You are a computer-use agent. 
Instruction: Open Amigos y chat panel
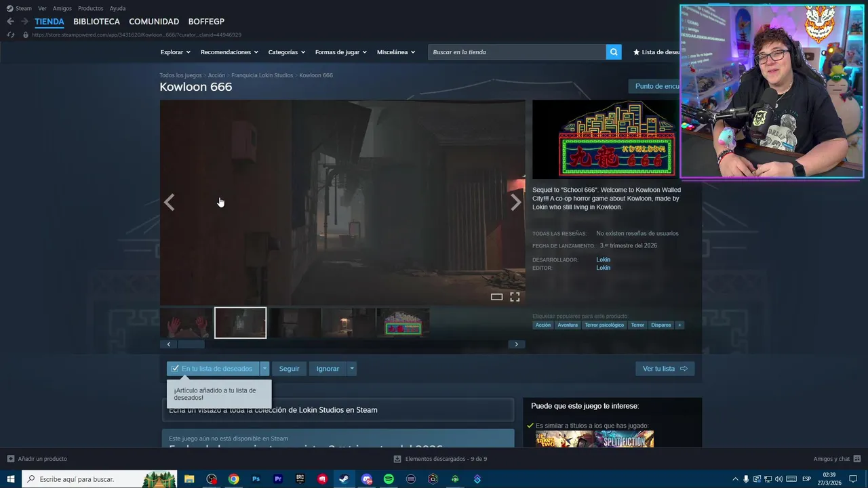[837, 459]
